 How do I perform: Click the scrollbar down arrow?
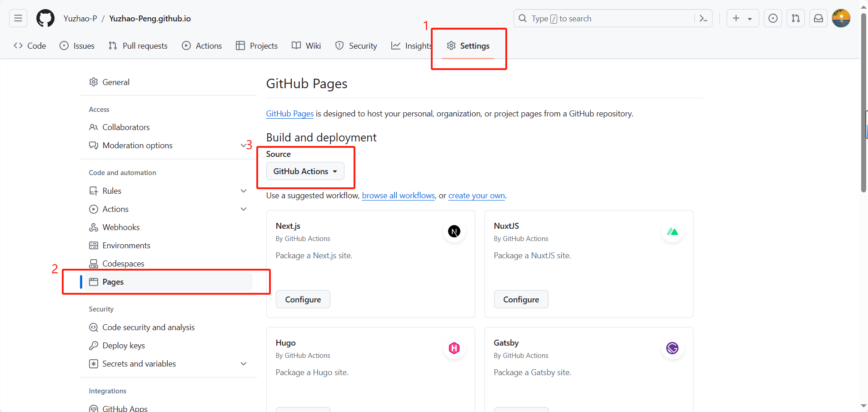[x=863, y=406]
